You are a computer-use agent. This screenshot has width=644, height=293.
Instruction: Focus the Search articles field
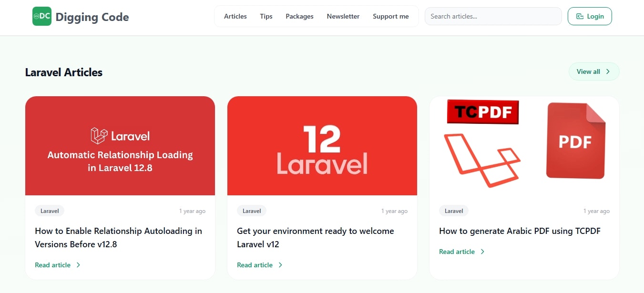tap(493, 16)
